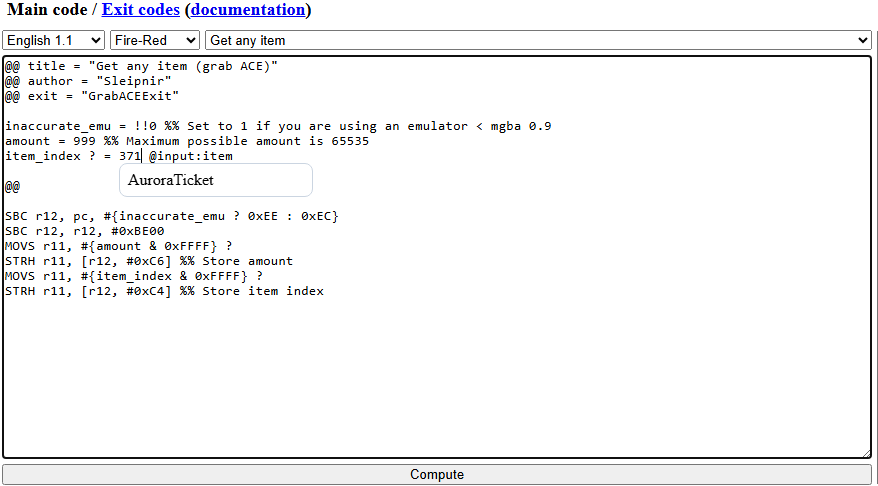Open the documentation link

(x=249, y=10)
